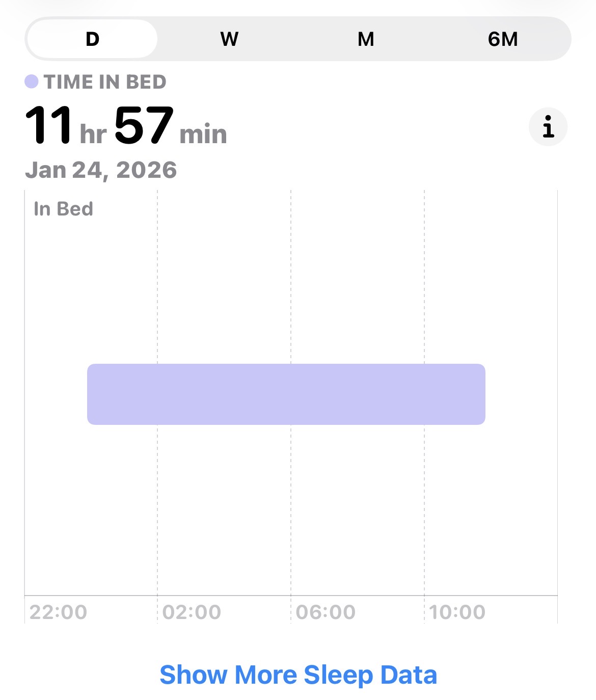The height and width of the screenshot is (700, 596).
Task: Tap the 10:00 time axis label
Action: click(457, 612)
